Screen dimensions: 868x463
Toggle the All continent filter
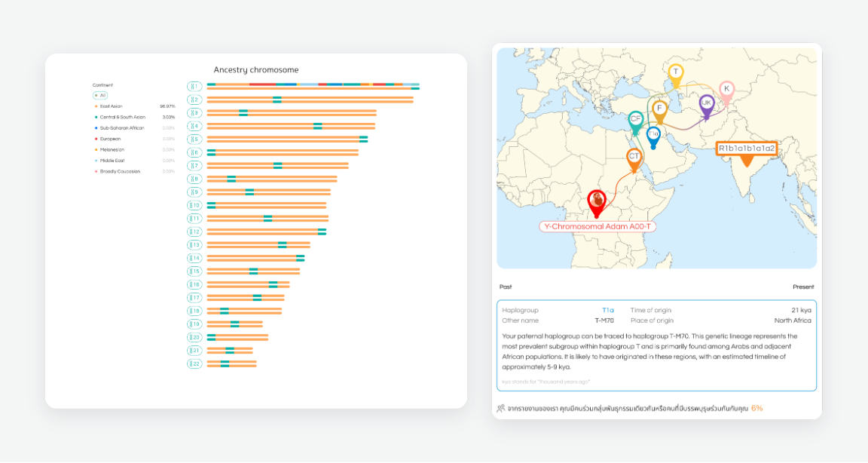(x=100, y=96)
